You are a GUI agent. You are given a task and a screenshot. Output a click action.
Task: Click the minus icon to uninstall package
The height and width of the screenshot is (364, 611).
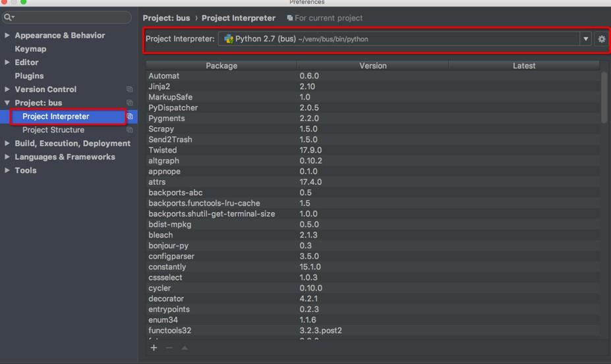(169, 348)
